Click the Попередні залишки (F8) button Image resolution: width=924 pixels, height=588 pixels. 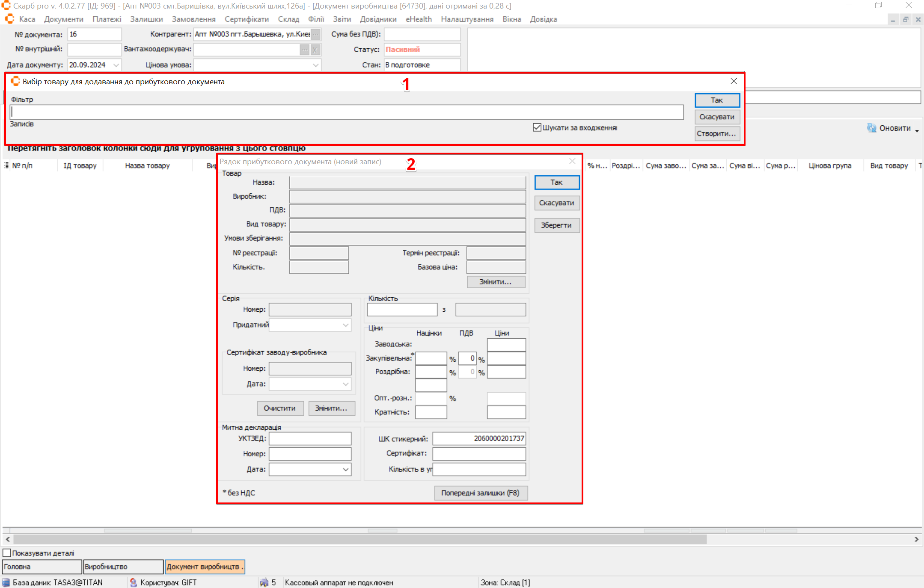[x=480, y=493]
